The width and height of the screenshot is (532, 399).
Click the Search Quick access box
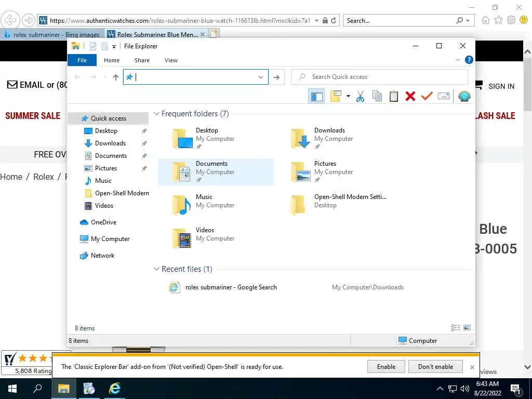tap(380, 77)
